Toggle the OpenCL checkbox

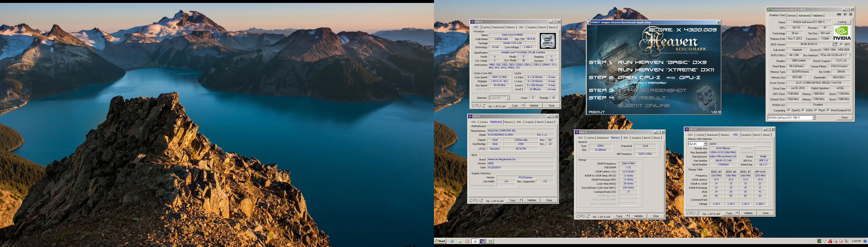(x=789, y=110)
